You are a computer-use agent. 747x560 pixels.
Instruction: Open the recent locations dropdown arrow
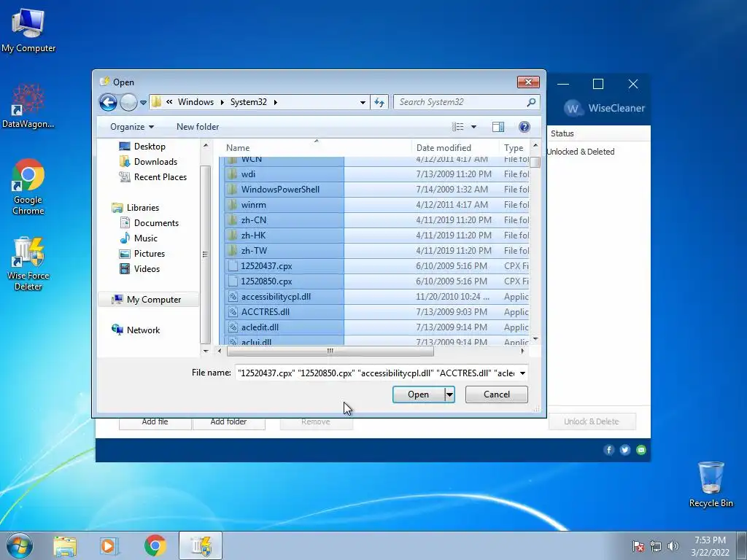(x=143, y=102)
